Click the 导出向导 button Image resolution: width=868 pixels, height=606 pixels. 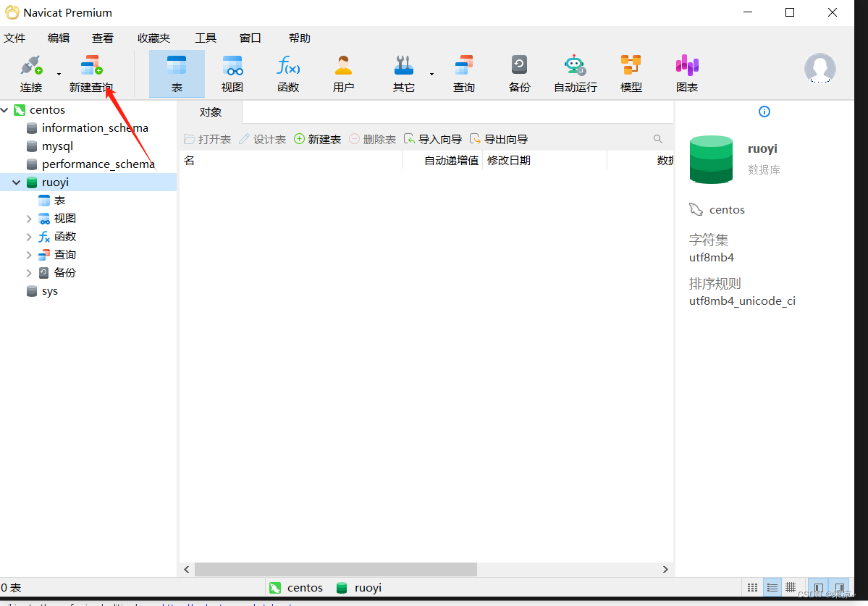[499, 139]
